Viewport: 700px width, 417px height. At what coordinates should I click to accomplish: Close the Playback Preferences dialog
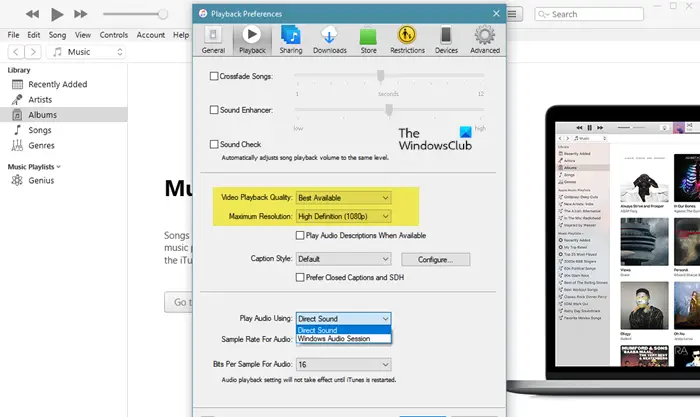[496, 14]
